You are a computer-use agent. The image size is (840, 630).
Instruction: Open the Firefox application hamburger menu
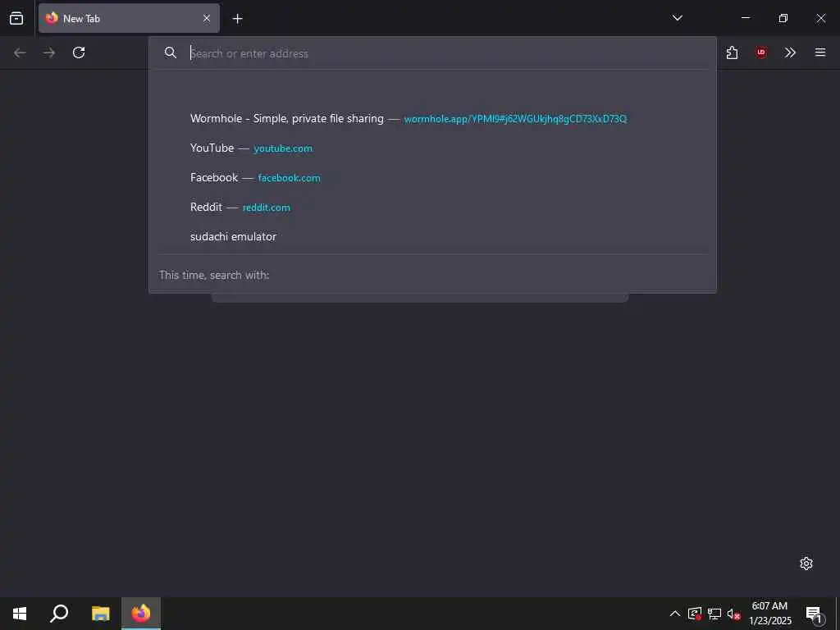coord(820,52)
